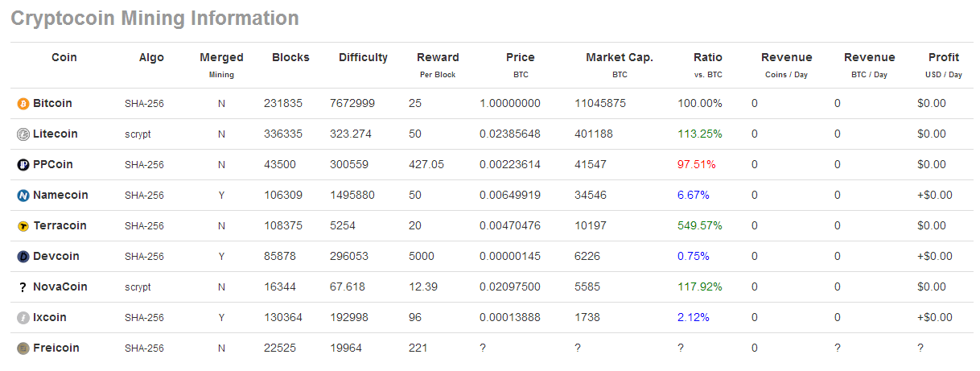Click the Bitcoin coin icon
980x371 pixels.
(x=23, y=104)
